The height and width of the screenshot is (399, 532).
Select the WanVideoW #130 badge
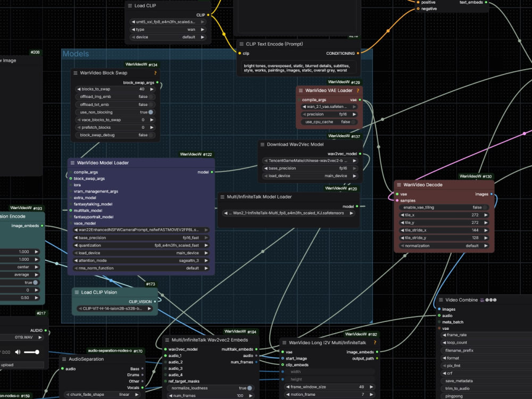click(x=476, y=177)
